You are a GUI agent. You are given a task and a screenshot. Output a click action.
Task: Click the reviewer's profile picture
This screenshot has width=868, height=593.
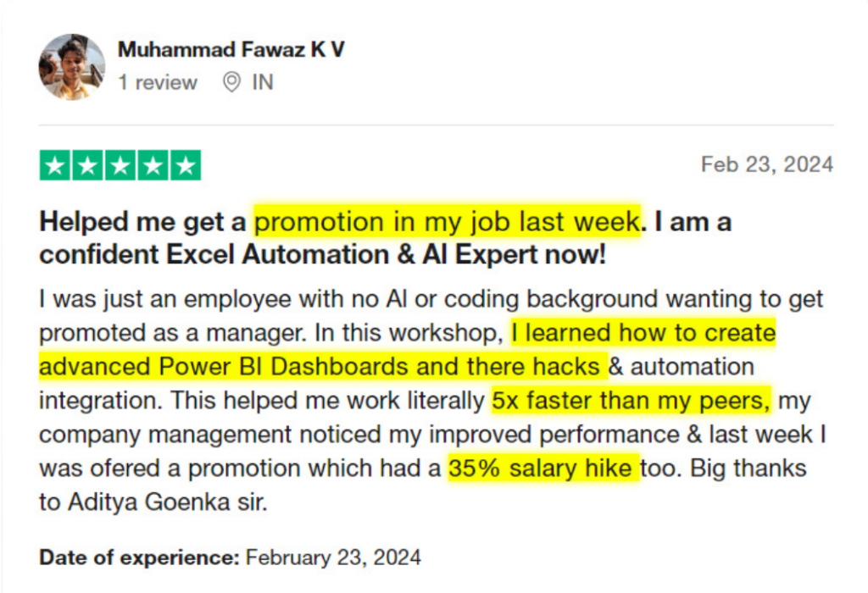(x=72, y=67)
